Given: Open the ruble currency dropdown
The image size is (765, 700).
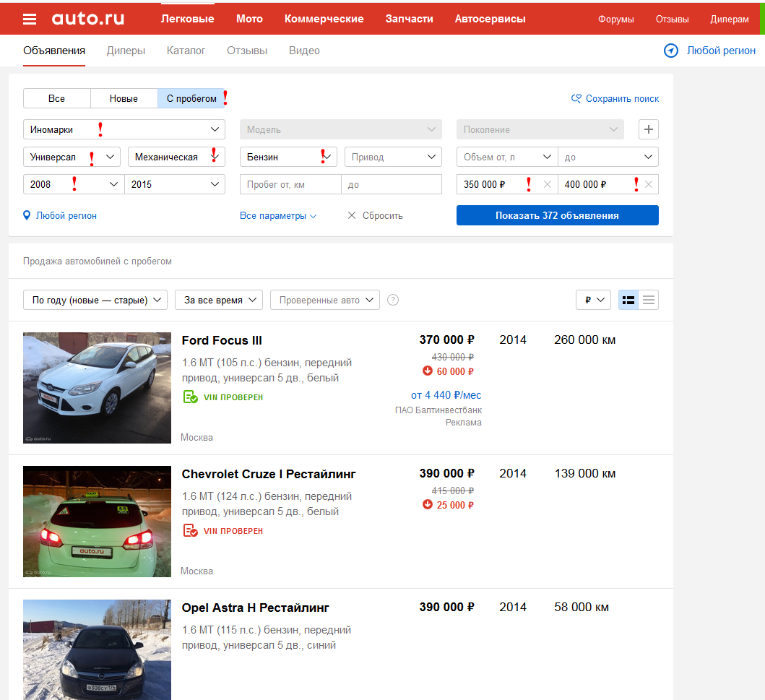Looking at the screenshot, I should click(x=593, y=300).
